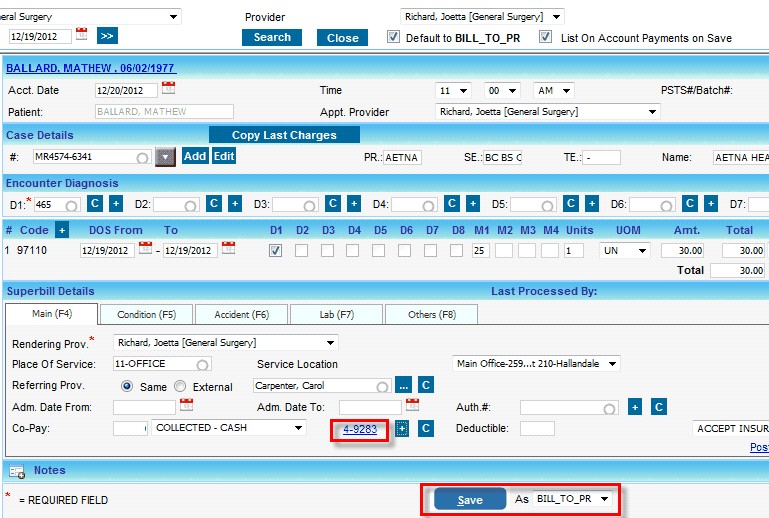Toggle Default to BILL_TO_PR checkbox

[x=394, y=37]
